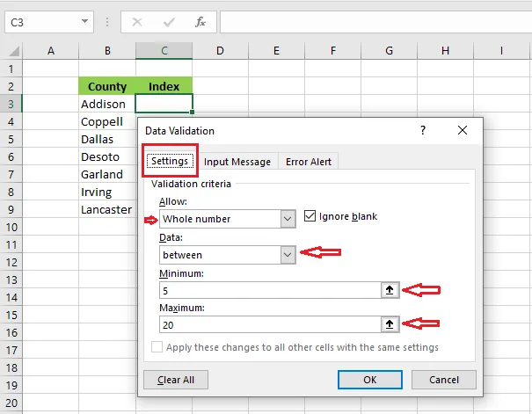Select row 15 header
This screenshot has height=414, width=532.
point(11,315)
